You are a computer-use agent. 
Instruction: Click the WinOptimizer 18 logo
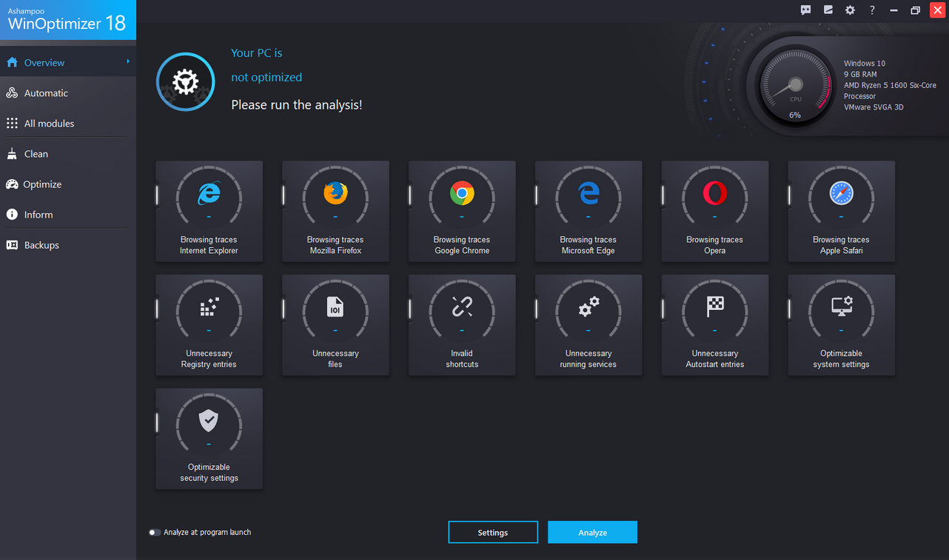(67, 20)
